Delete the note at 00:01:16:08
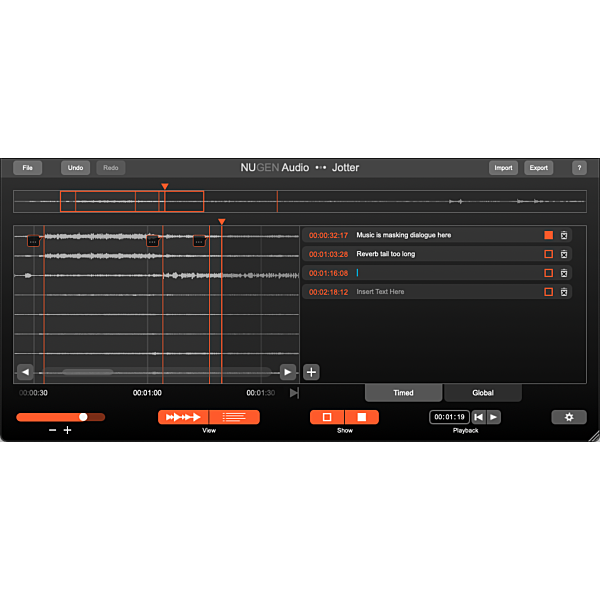This screenshot has width=600, height=600. coord(564,273)
